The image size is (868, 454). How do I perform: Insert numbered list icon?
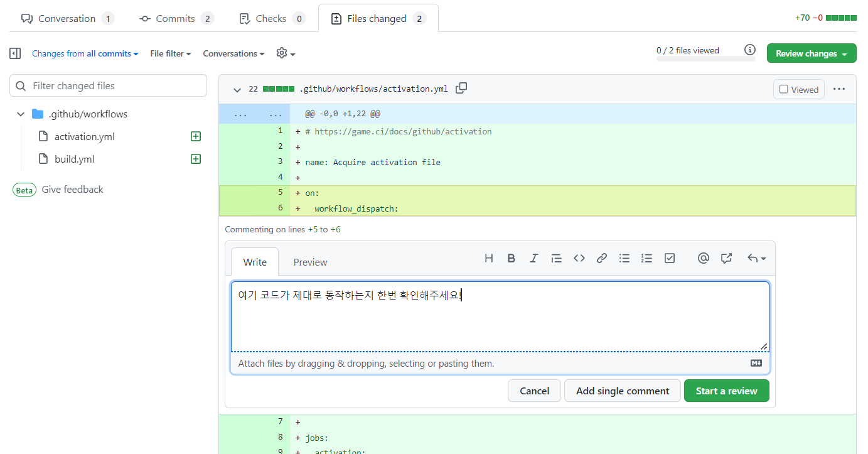point(647,258)
